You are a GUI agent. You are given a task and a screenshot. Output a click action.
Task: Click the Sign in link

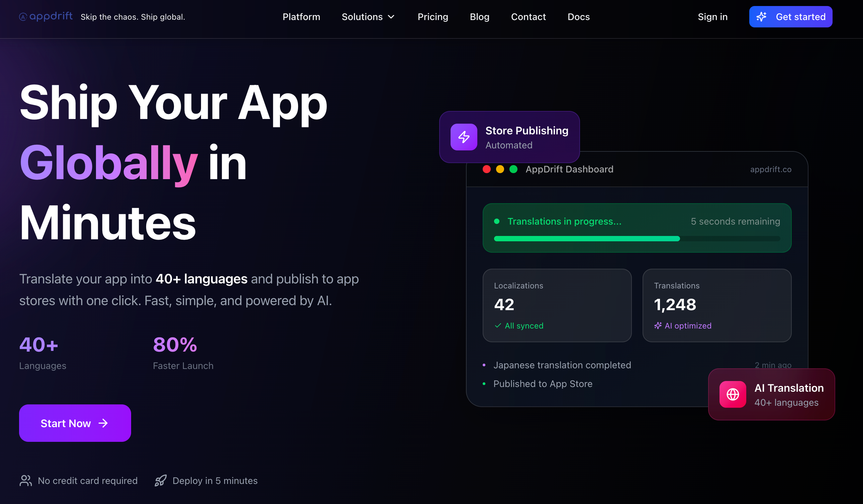(712, 17)
